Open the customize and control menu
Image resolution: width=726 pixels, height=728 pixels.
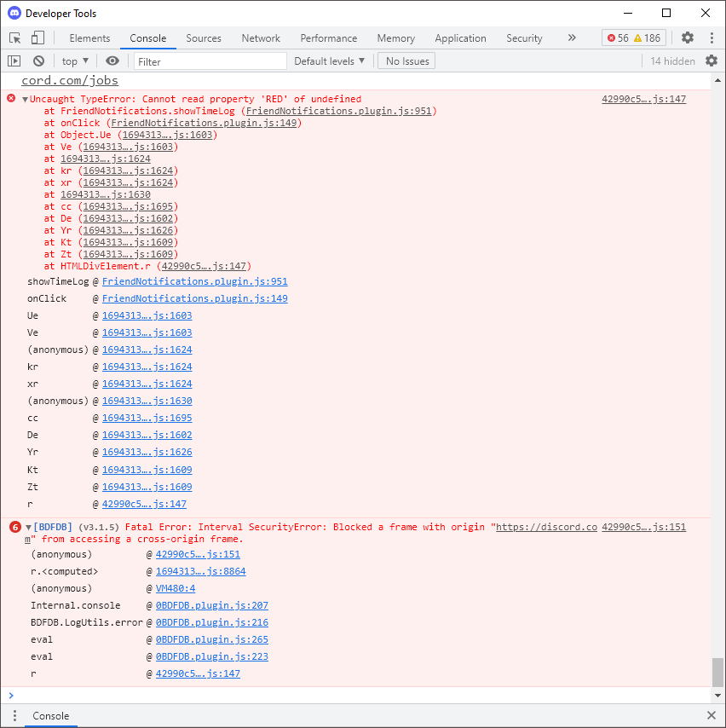tap(712, 38)
